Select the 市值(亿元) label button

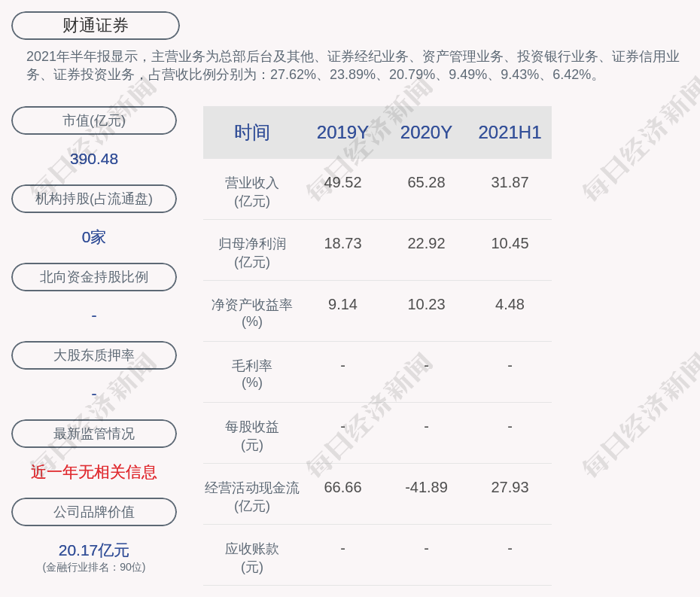click(94, 120)
